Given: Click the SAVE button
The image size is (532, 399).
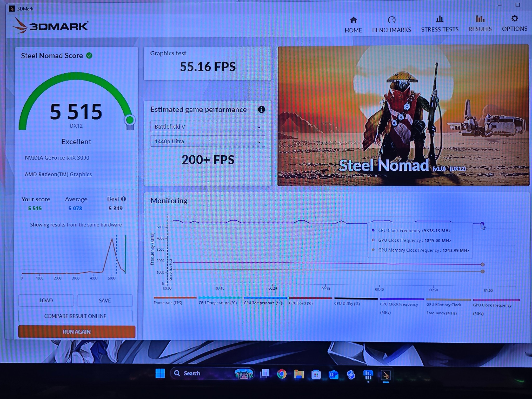Looking at the screenshot, I should point(105,301).
